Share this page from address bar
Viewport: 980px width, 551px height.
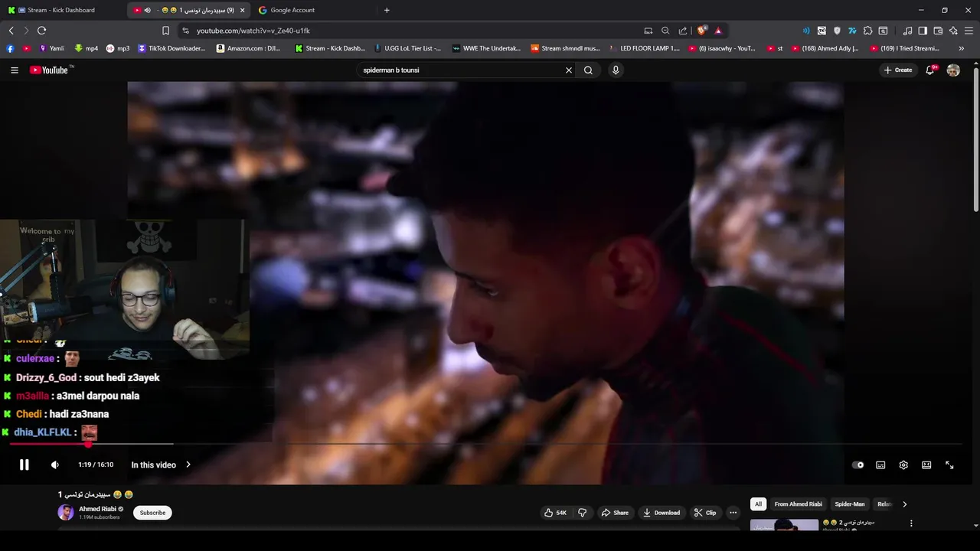click(x=683, y=31)
